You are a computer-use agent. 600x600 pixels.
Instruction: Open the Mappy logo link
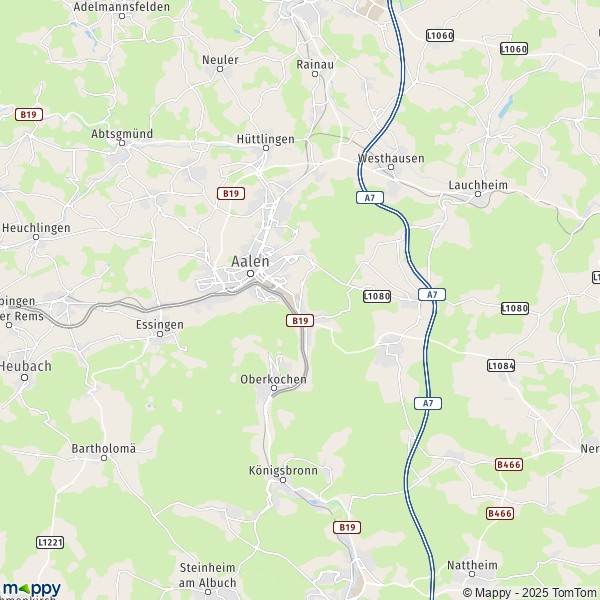pos(31,589)
